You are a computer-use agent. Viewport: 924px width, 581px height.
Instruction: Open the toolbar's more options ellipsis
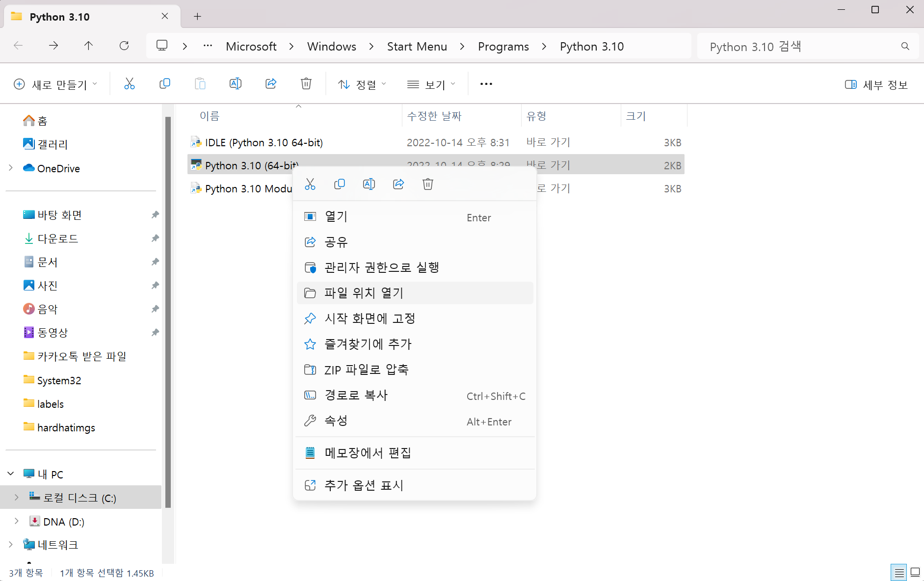click(486, 84)
